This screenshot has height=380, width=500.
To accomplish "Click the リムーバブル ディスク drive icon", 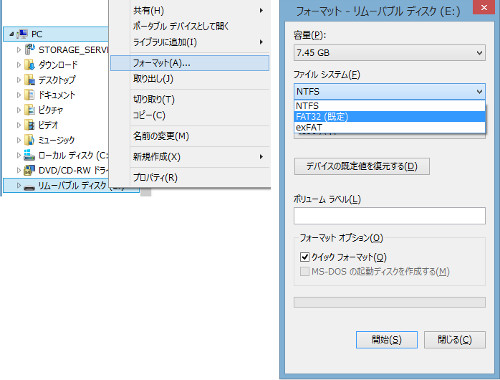I will click(x=30, y=186).
